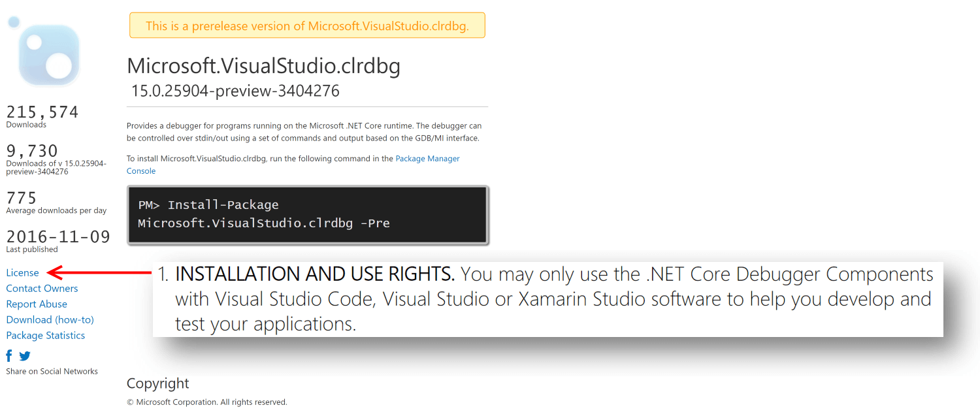Open the License link
980x418 pixels.
point(23,272)
